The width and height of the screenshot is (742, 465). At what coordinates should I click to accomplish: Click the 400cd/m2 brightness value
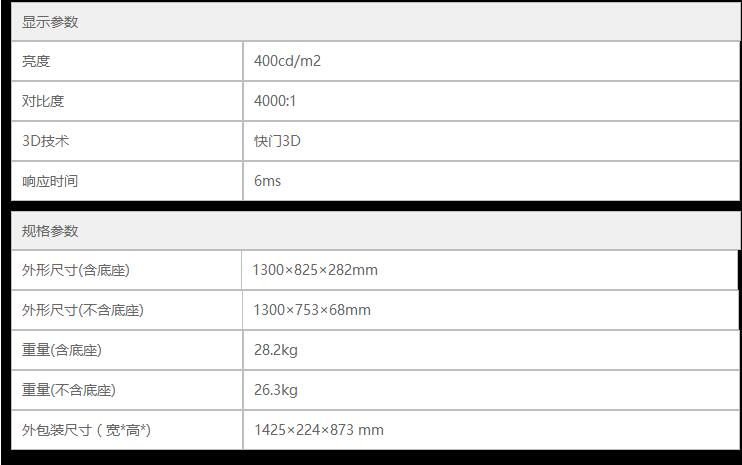(287, 61)
